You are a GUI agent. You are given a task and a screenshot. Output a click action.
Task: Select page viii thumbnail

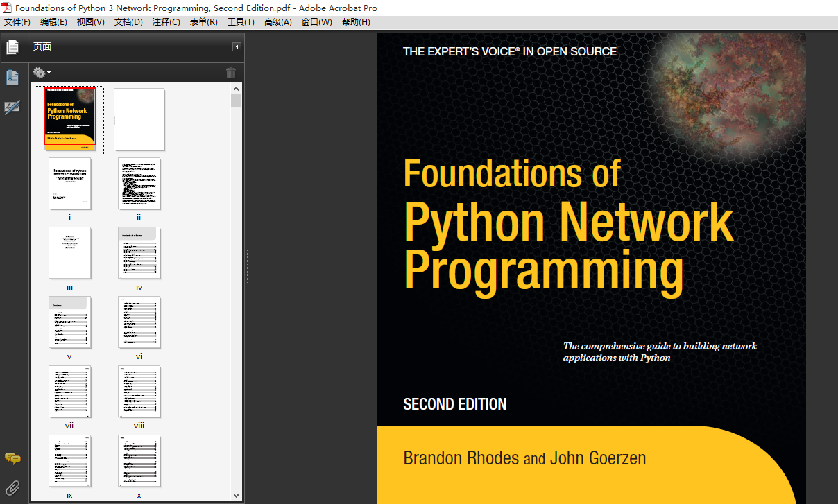click(139, 391)
